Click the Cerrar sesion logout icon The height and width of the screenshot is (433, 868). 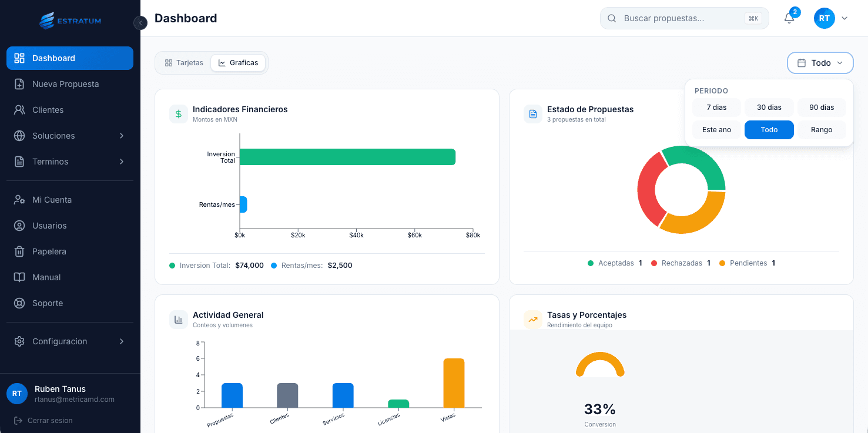(18, 421)
